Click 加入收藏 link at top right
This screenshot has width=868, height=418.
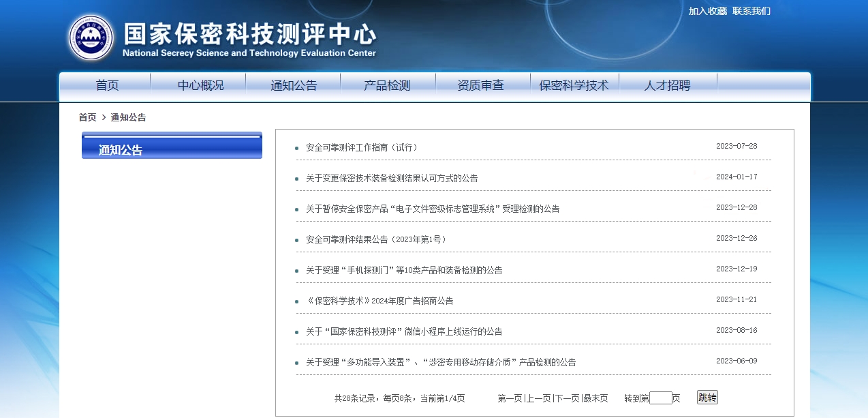[707, 11]
